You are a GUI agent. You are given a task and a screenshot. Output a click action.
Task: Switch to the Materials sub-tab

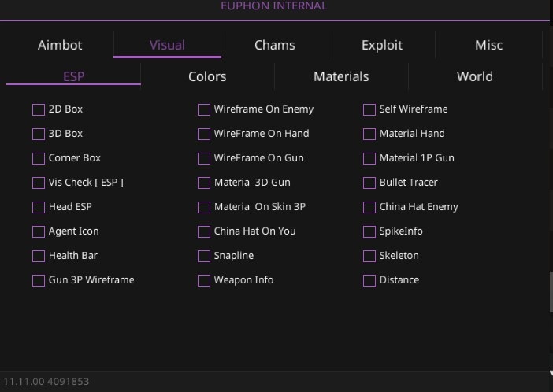coord(341,76)
